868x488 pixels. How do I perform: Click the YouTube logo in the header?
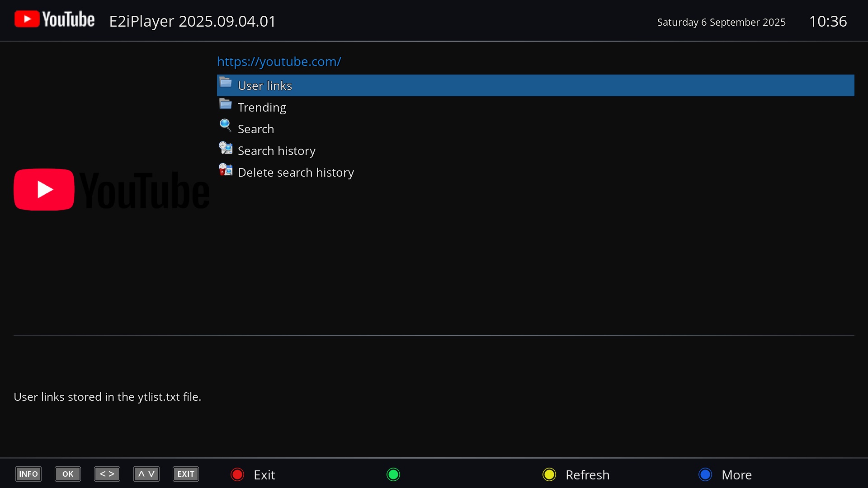click(x=53, y=19)
